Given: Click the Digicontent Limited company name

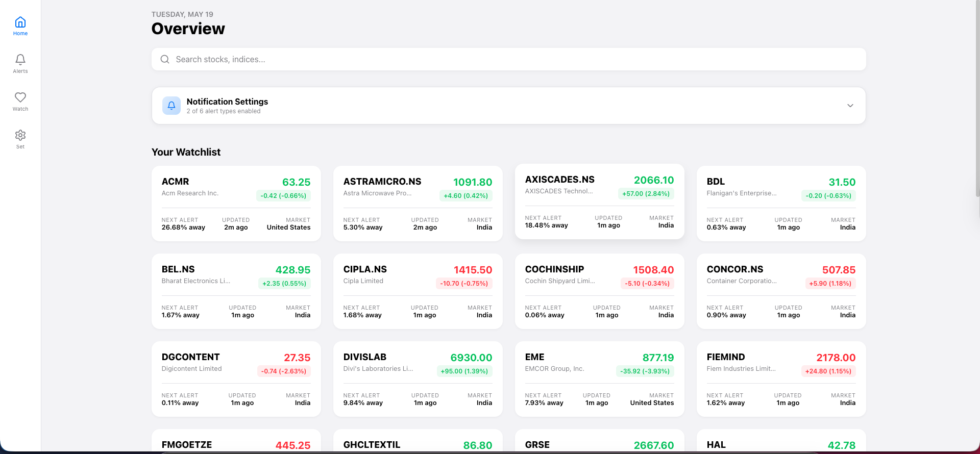Looking at the screenshot, I should coord(191,369).
